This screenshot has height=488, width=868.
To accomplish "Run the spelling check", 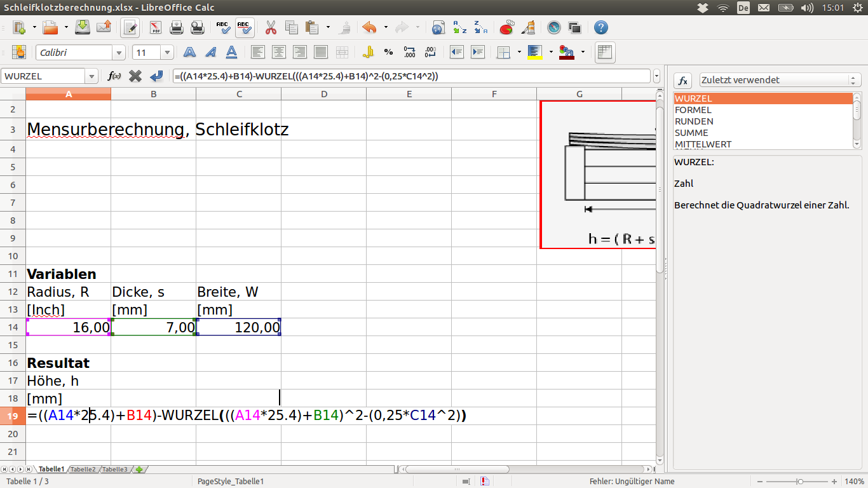I will point(223,28).
